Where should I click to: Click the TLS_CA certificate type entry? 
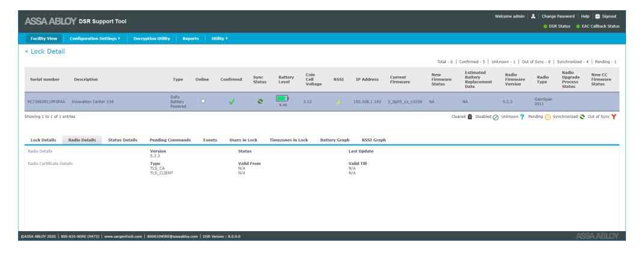pos(157,168)
